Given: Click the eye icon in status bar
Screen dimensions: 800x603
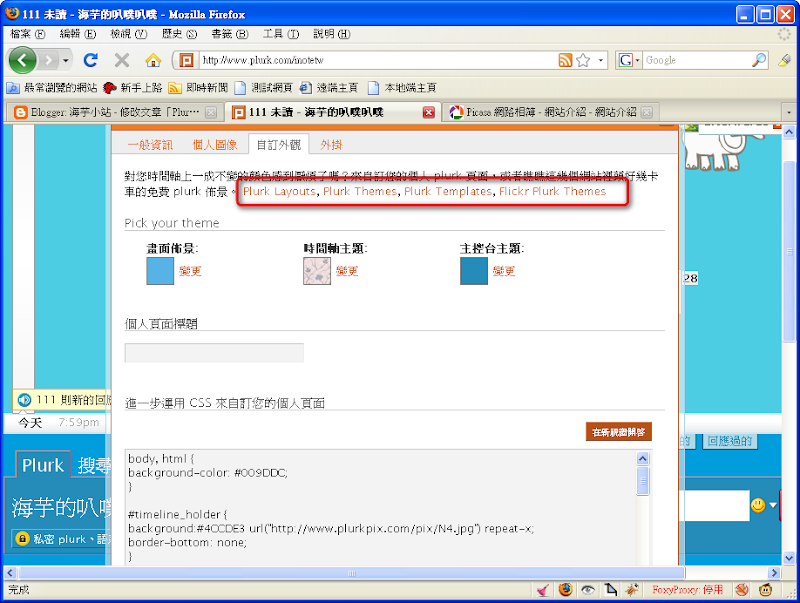Looking at the screenshot, I should tap(588, 590).
